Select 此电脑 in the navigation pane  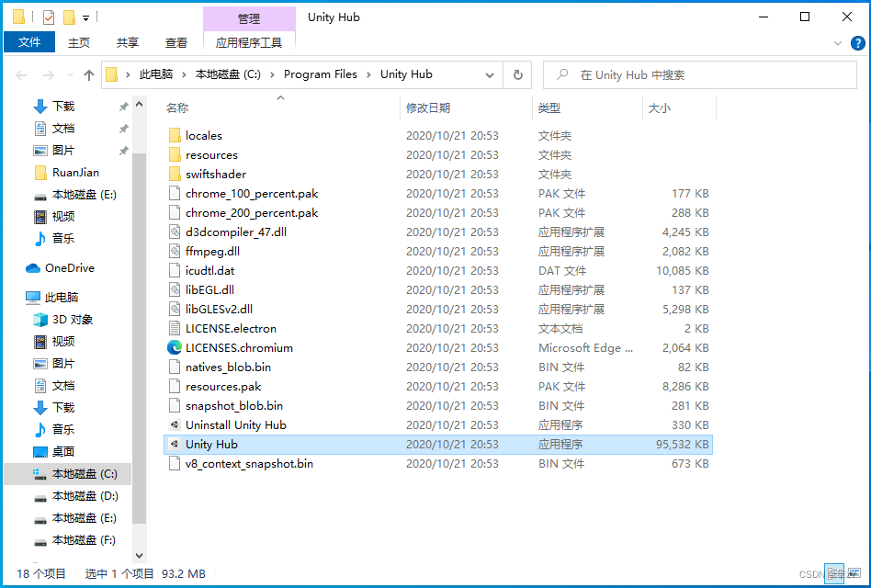pos(62,298)
